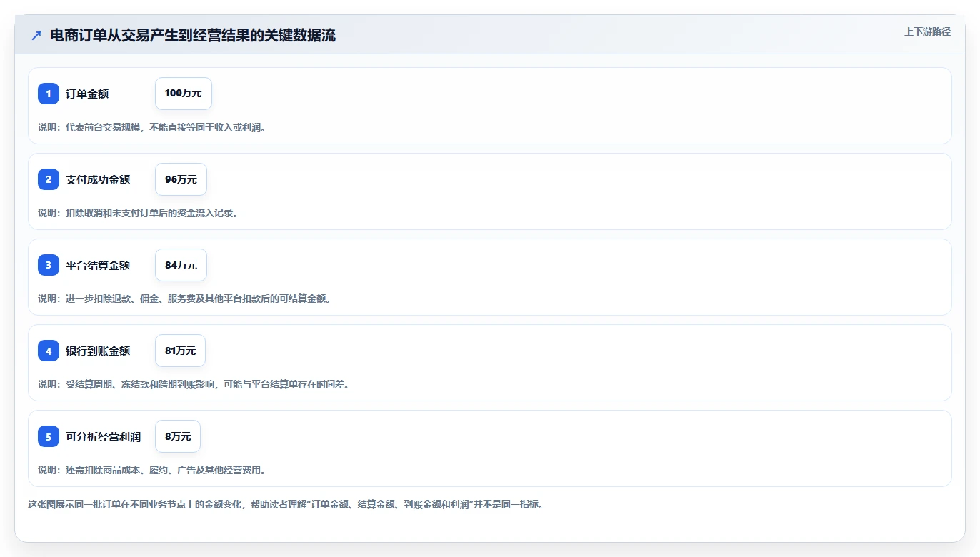Click the footer text starting 这张图展示

click(286, 504)
